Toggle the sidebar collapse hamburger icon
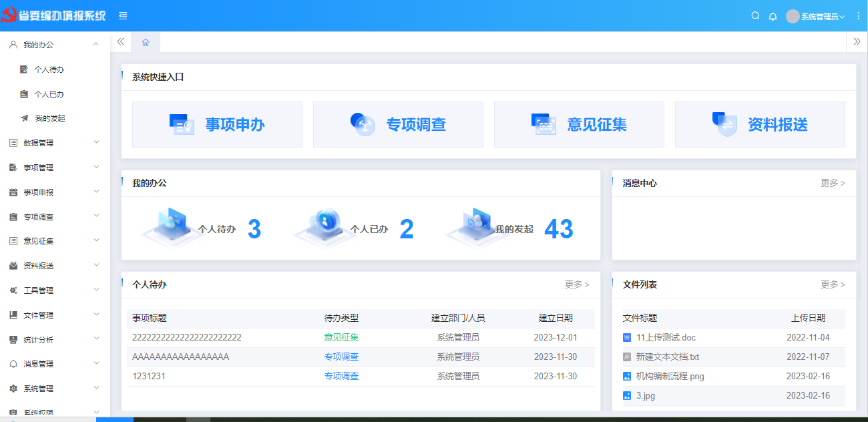This screenshot has height=422, width=868. [x=123, y=16]
